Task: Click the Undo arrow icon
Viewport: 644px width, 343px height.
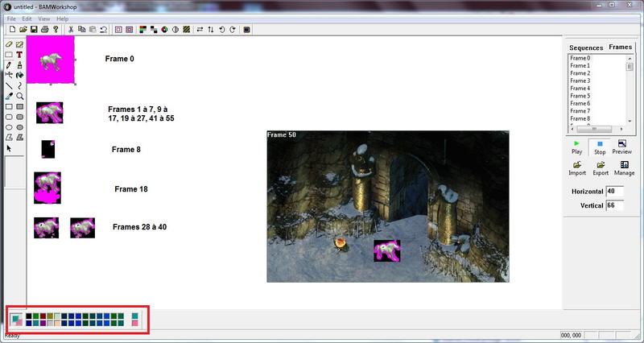Action: [104, 30]
